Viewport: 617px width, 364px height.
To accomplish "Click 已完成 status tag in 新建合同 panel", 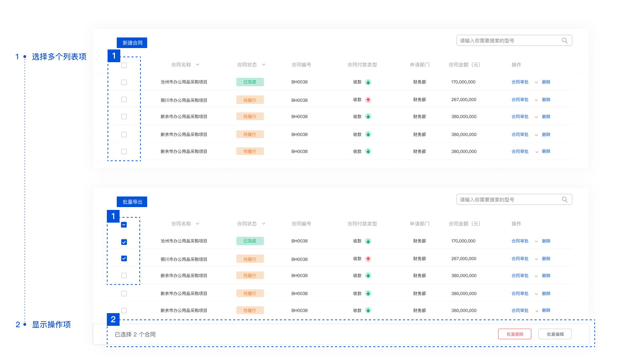I will tap(250, 82).
